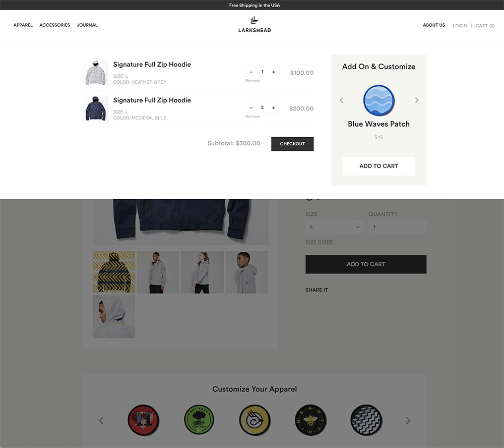Decrease quantity of Medieval Blue hoodie
Screen dimensions: 504x448
coord(251,108)
